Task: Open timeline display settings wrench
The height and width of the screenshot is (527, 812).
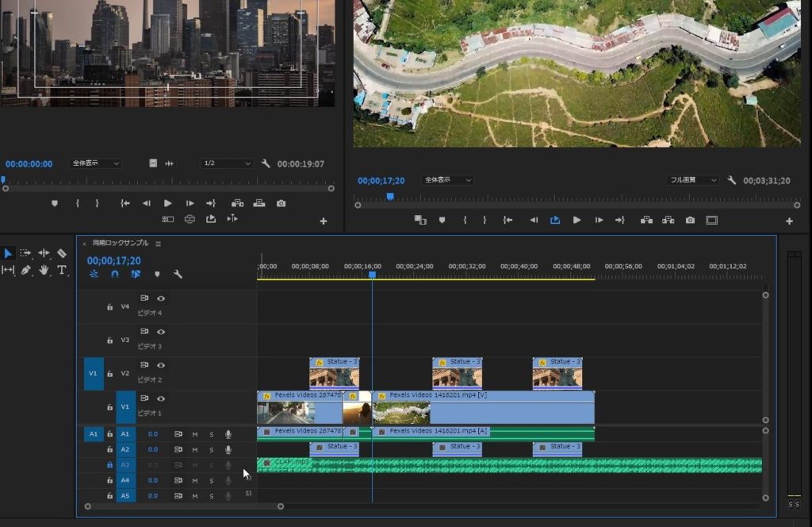Action: tap(178, 275)
